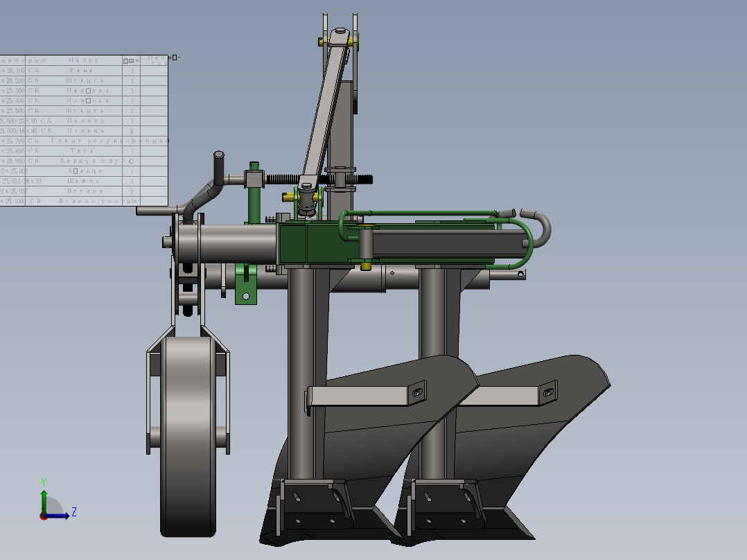
Task: Click the green Y axis of the orientation triad
Action: [44, 501]
